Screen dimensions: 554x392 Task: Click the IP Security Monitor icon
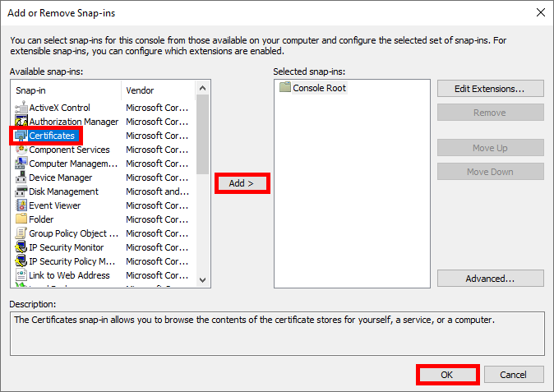coord(21,247)
